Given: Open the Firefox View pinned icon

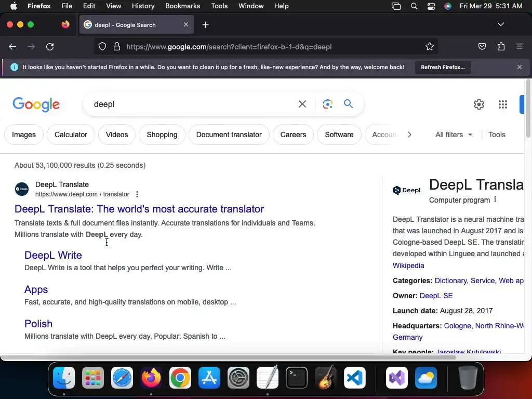Looking at the screenshot, I should point(65,24).
